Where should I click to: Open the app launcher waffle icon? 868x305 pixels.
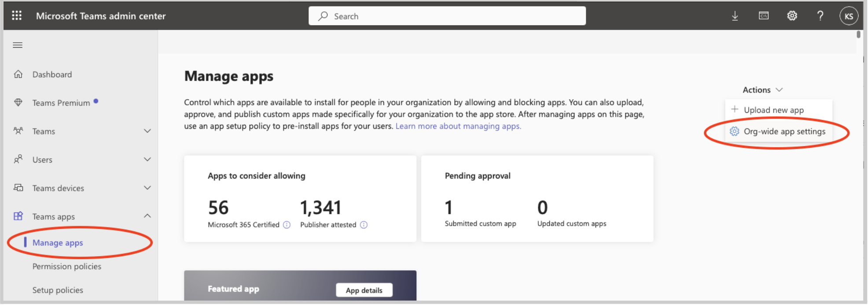pyautogui.click(x=17, y=16)
